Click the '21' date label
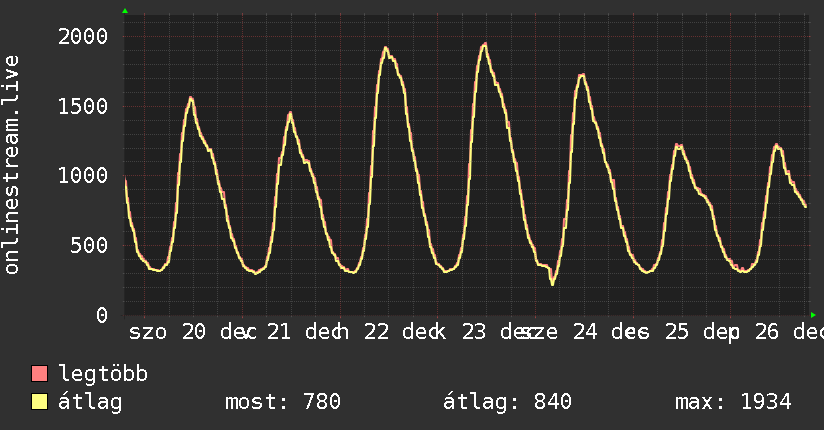 [279, 332]
